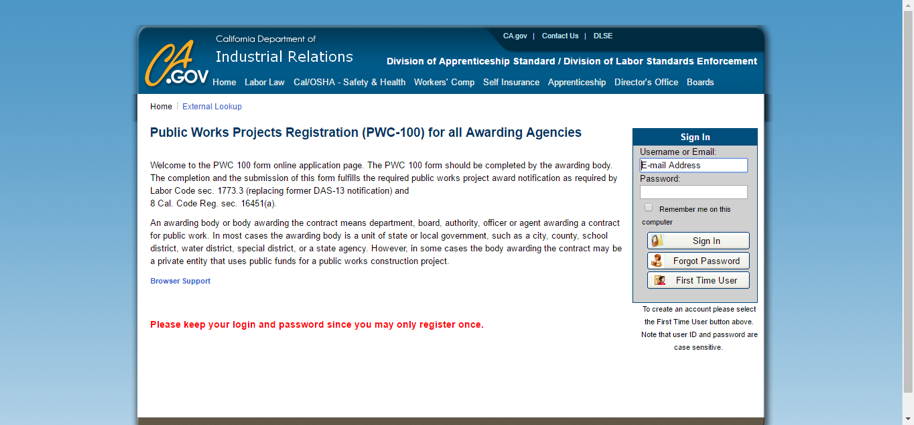Click the Sign In button
The width and height of the screenshot is (914, 425).
pos(698,241)
